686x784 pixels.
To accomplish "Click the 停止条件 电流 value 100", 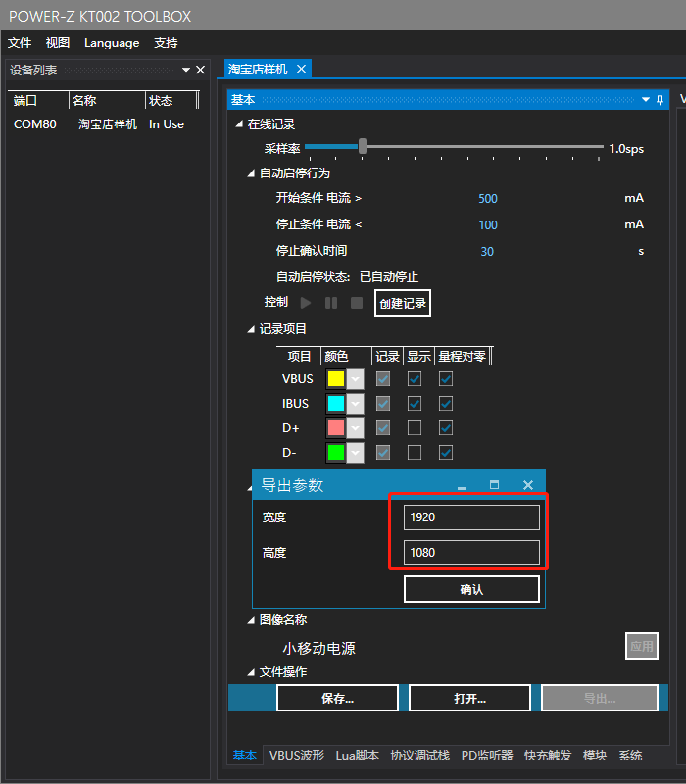I will pos(488,225).
